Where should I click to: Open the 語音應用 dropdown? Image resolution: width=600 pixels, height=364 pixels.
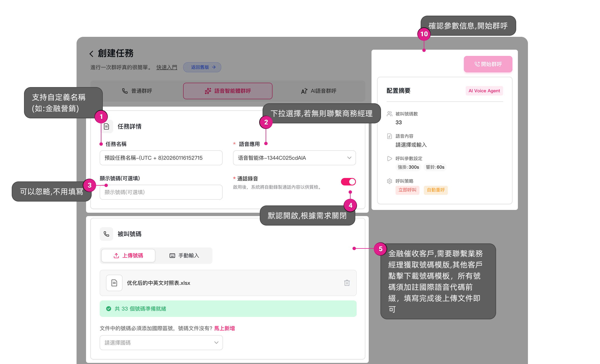[x=294, y=158]
